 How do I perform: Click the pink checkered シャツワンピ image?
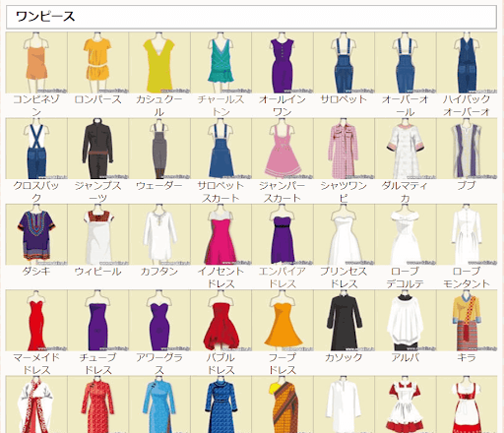point(344,149)
